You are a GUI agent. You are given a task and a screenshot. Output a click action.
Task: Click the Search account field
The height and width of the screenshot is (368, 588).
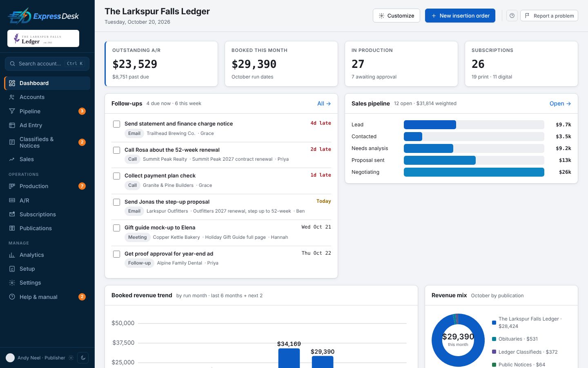coord(47,63)
